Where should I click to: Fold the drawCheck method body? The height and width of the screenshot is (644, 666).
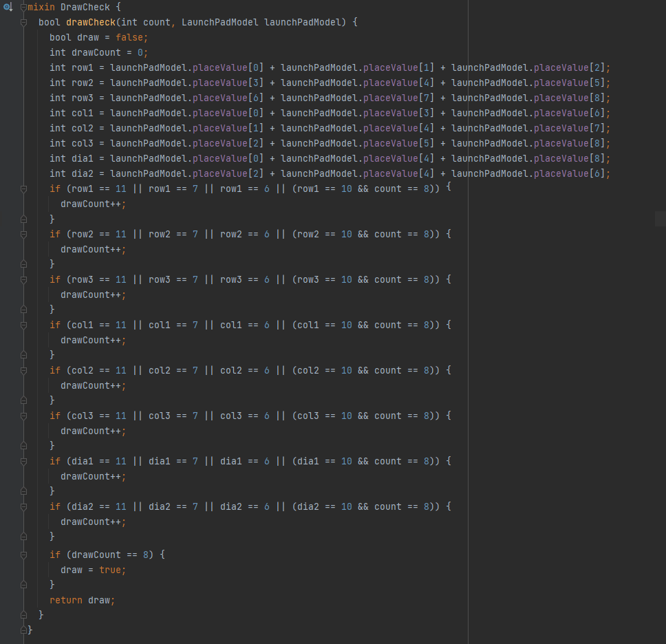(x=23, y=22)
